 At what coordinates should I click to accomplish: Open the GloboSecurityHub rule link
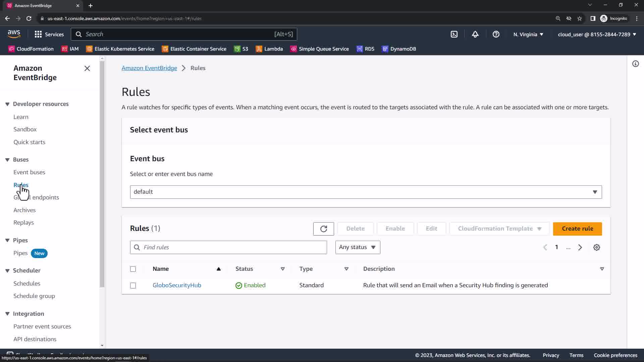tap(177, 285)
